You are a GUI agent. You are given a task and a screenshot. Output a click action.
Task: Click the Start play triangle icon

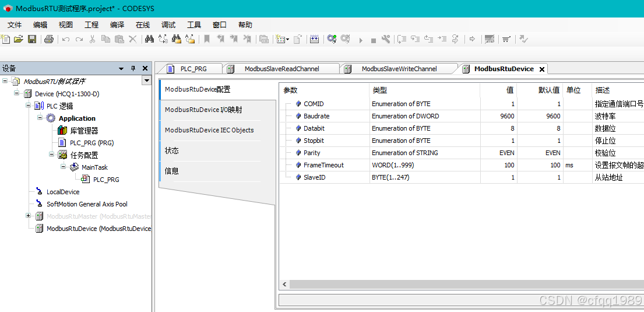point(361,40)
